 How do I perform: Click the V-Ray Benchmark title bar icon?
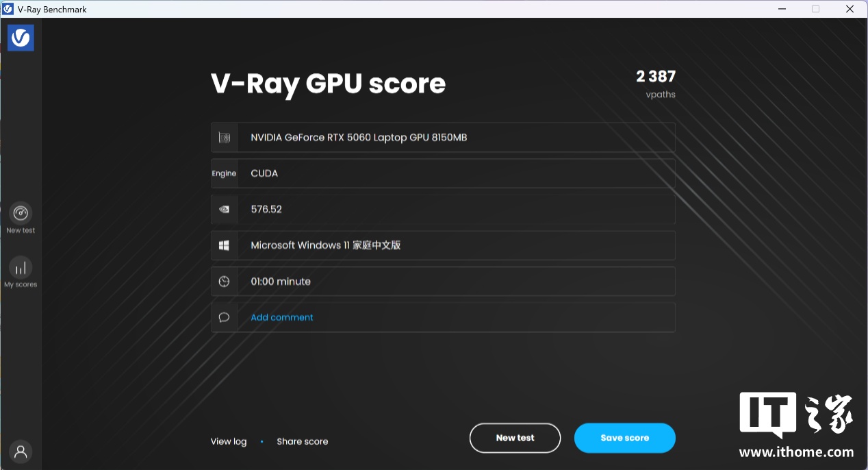coord(8,9)
